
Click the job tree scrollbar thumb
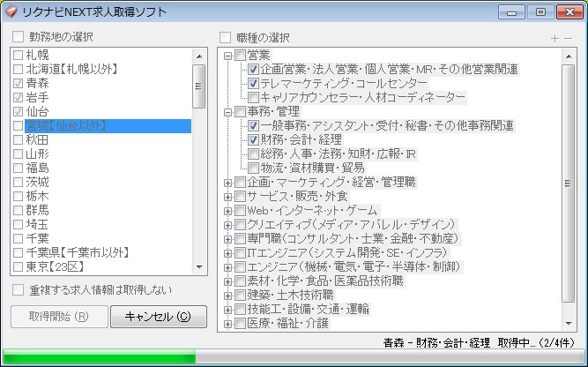(569, 183)
